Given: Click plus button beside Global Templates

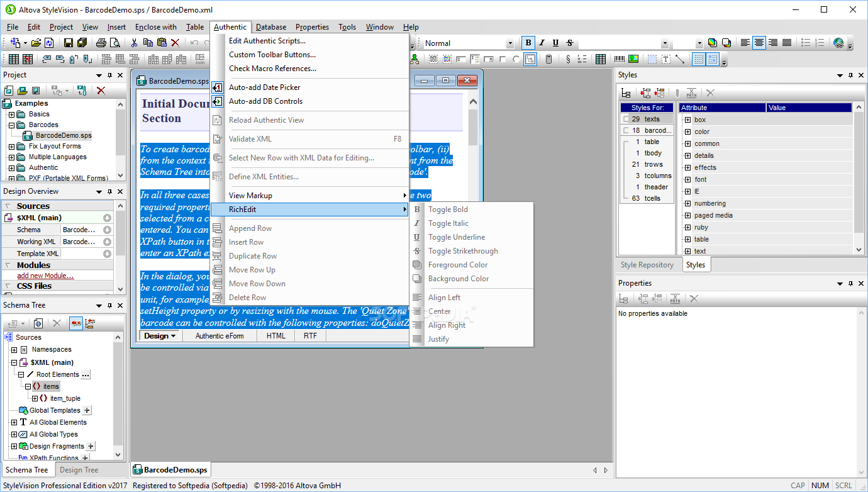Looking at the screenshot, I should [x=87, y=410].
